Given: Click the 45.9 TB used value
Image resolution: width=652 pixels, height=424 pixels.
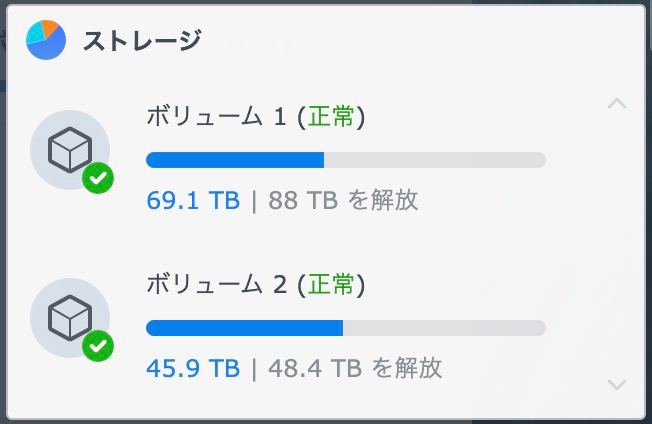Looking at the screenshot, I should pyautogui.click(x=193, y=368).
